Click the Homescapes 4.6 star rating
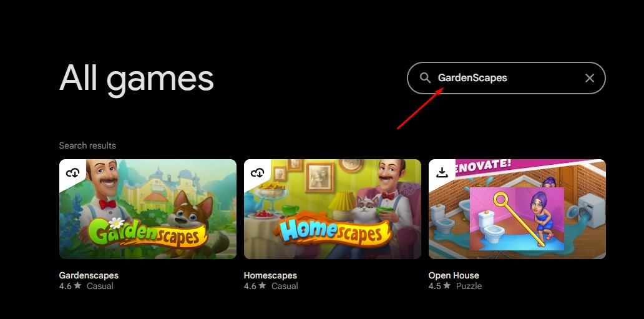Screen dimensions: 644x319 click(255, 286)
